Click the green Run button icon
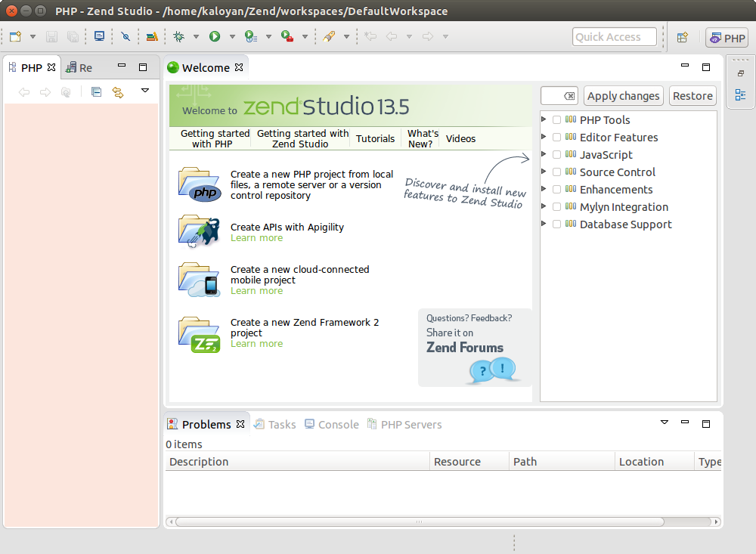 click(x=215, y=36)
